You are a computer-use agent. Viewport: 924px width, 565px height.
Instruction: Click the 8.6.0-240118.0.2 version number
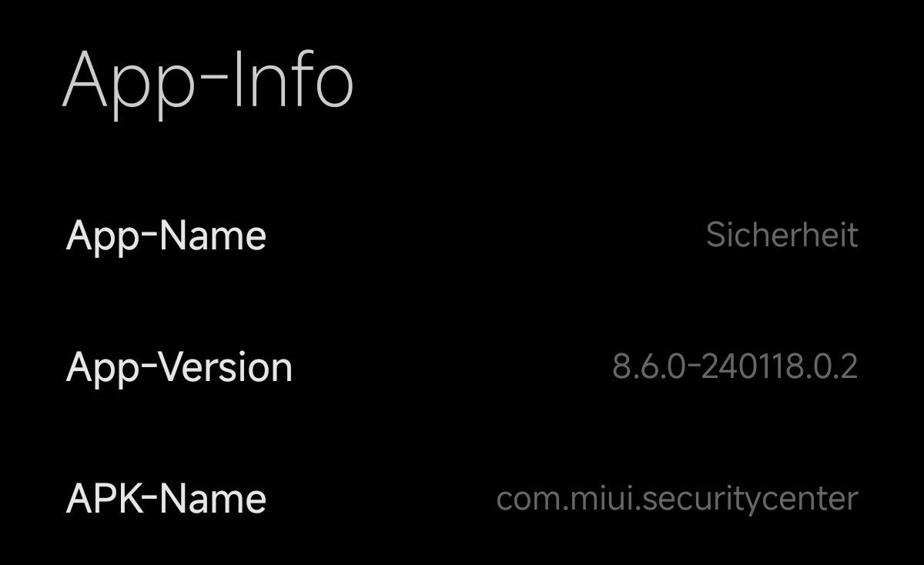coord(735,367)
